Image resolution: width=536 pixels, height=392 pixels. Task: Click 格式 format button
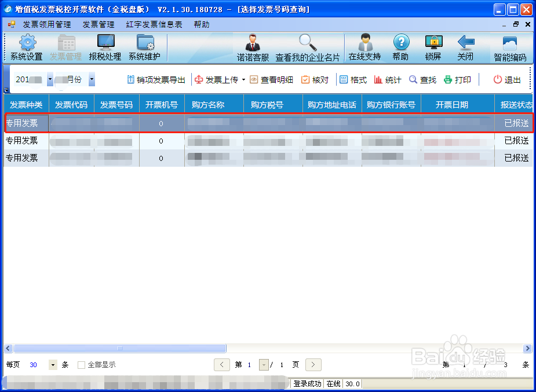click(x=353, y=80)
